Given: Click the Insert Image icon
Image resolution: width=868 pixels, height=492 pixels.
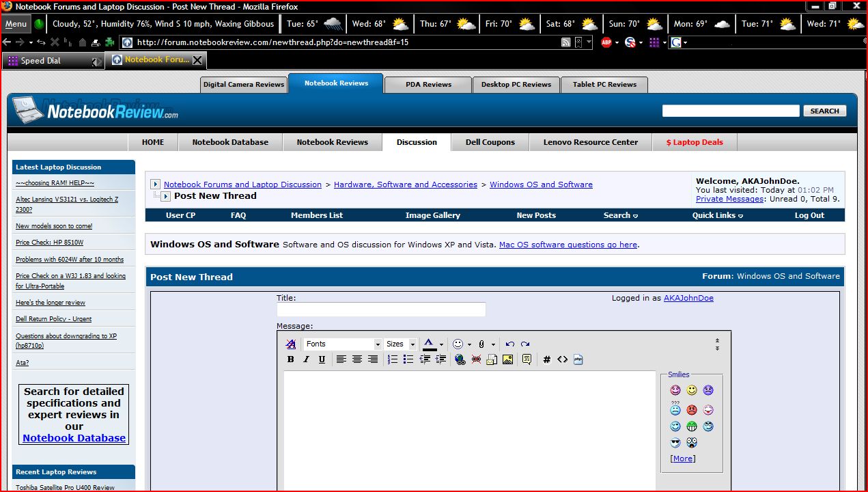Looking at the screenshot, I should (507, 359).
